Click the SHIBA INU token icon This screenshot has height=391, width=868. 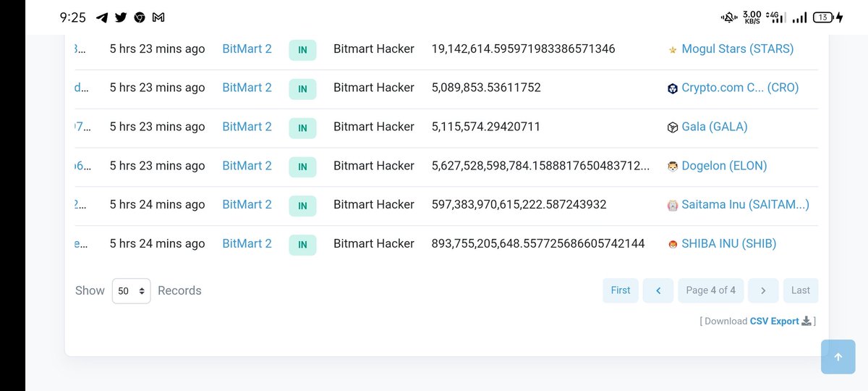pyautogui.click(x=673, y=244)
